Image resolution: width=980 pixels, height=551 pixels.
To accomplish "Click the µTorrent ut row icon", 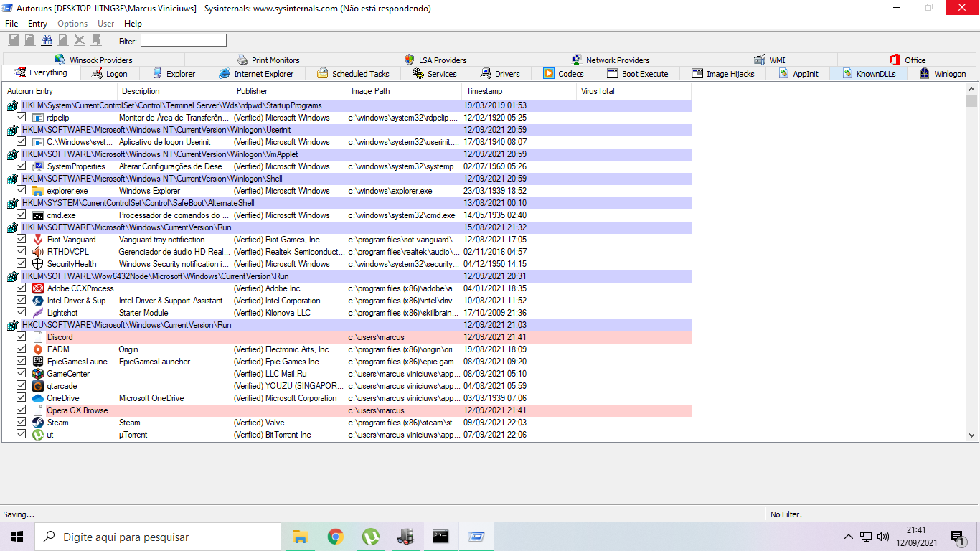I will [38, 435].
